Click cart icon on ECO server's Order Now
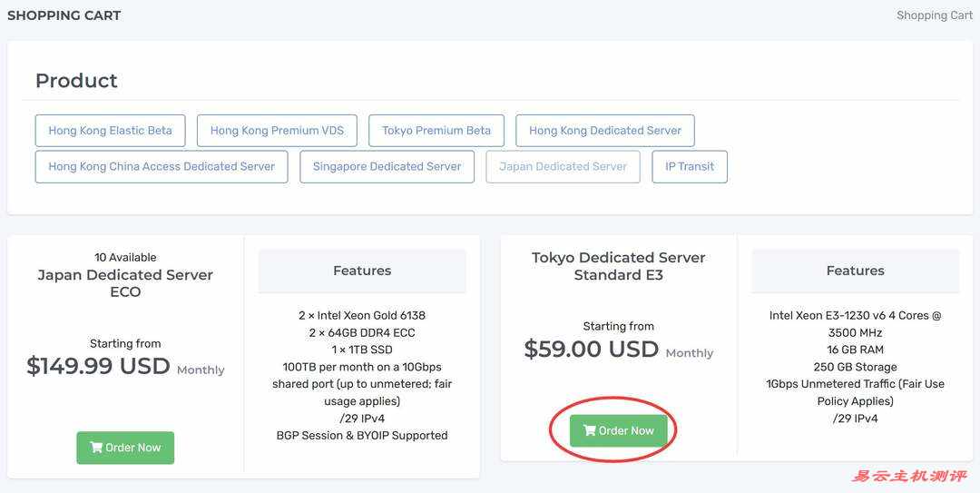 (96, 448)
